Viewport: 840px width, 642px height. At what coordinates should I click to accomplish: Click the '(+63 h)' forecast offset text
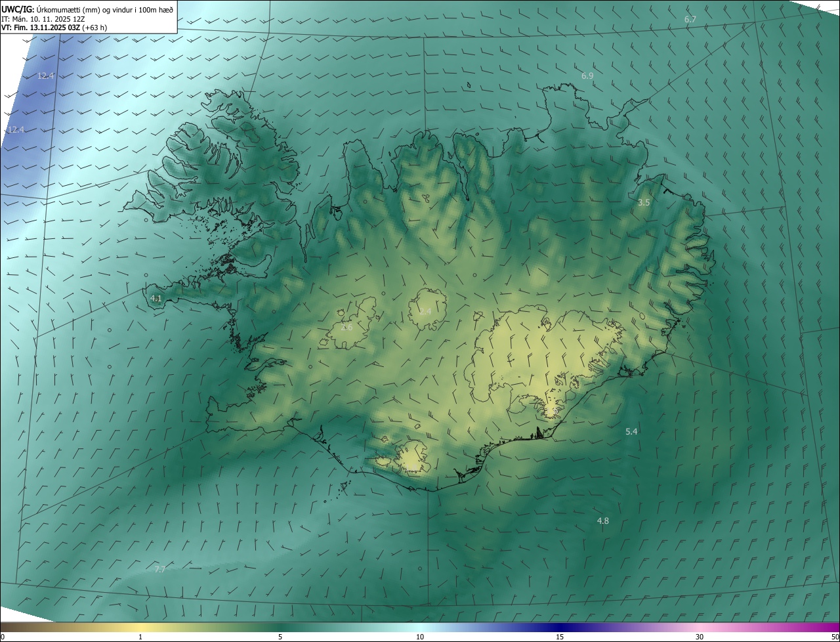(x=94, y=28)
